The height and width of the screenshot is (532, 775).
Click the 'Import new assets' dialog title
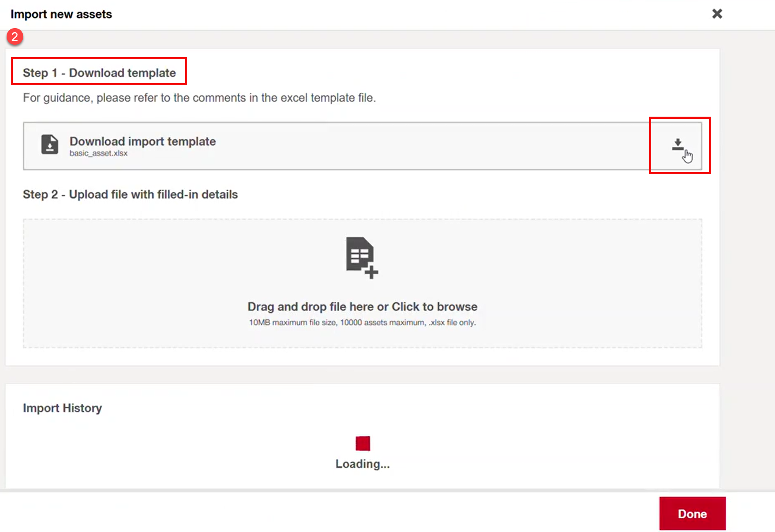[x=61, y=14]
